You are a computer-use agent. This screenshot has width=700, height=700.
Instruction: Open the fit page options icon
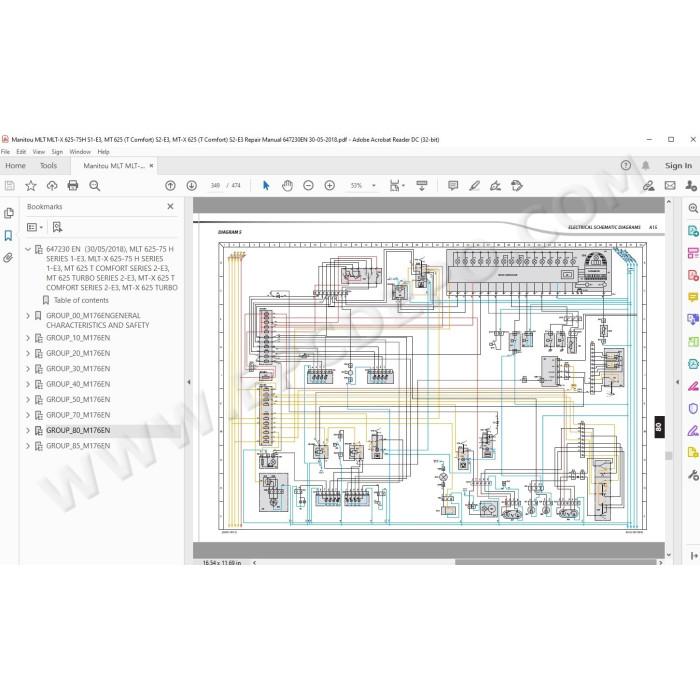[396, 185]
